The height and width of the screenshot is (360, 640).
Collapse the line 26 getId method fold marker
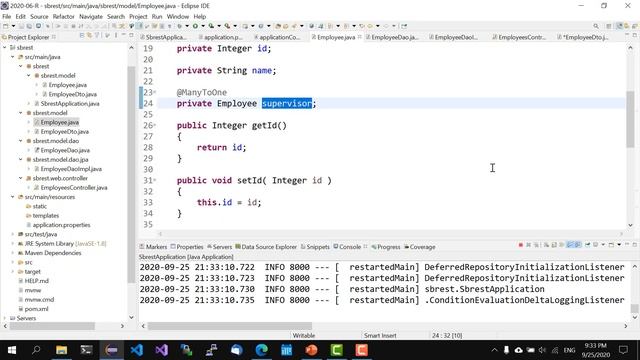(155, 125)
